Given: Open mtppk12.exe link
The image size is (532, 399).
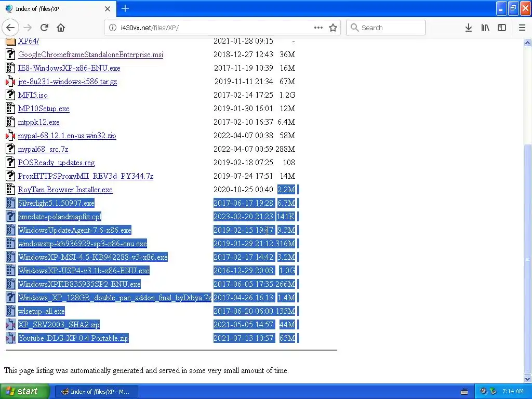Looking at the screenshot, I should (x=38, y=122).
